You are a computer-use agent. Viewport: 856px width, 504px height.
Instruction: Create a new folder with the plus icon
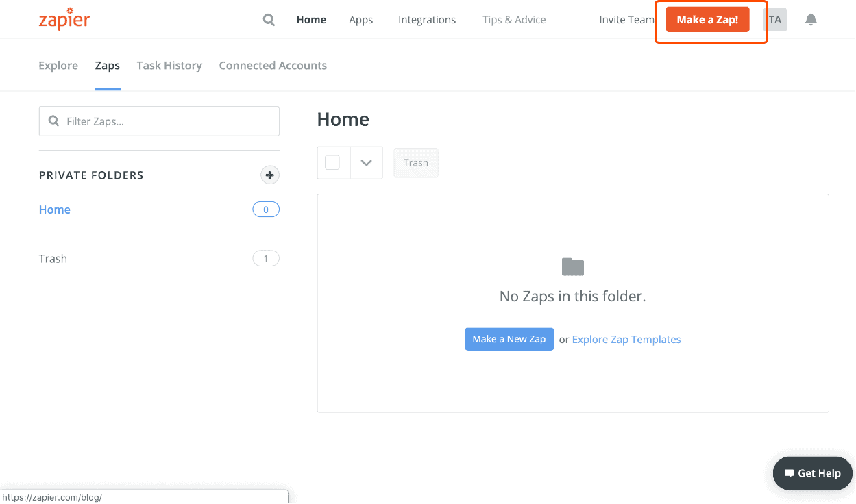[x=269, y=175]
